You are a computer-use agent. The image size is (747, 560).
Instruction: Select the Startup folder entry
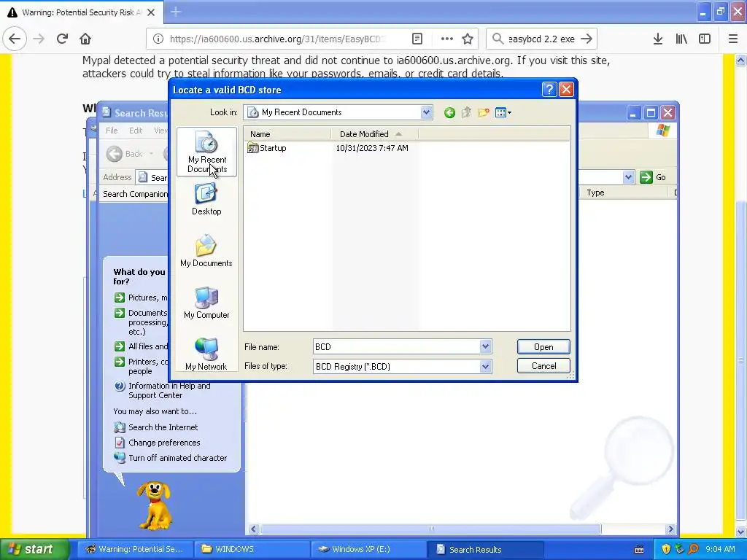(267, 148)
